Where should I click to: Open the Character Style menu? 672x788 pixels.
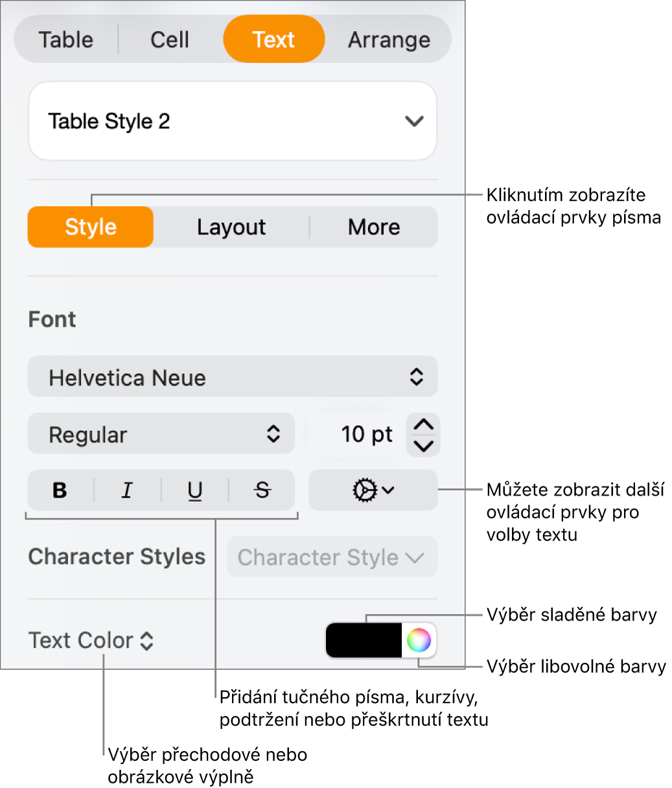331,557
